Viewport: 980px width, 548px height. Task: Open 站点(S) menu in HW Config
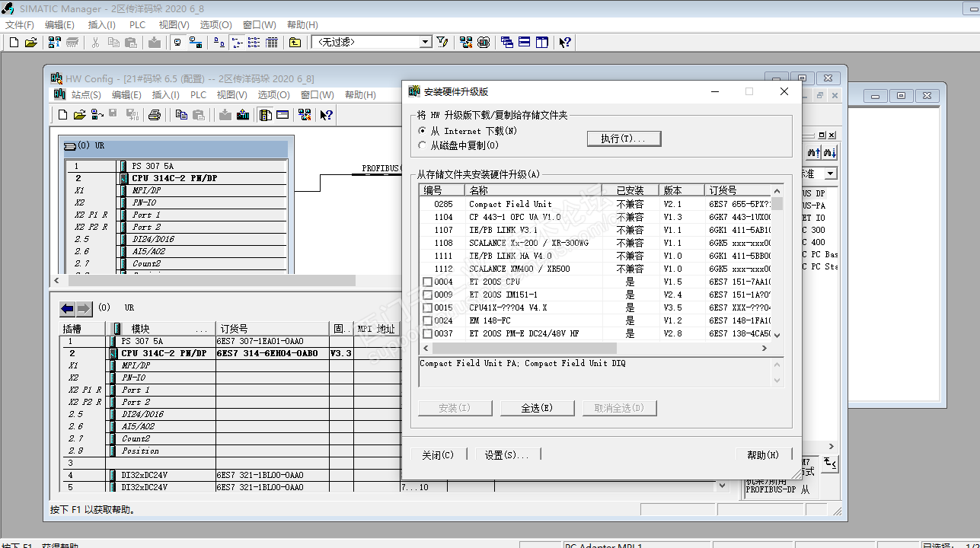(86, 95)
